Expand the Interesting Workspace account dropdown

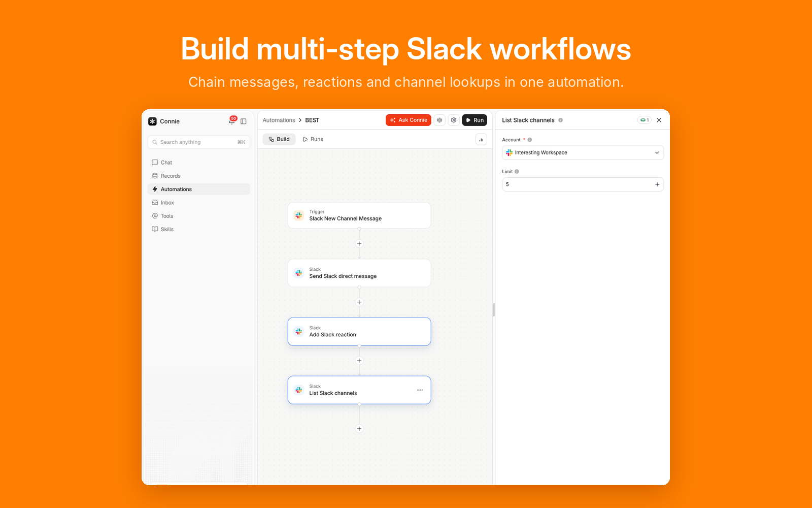[583, 153]
